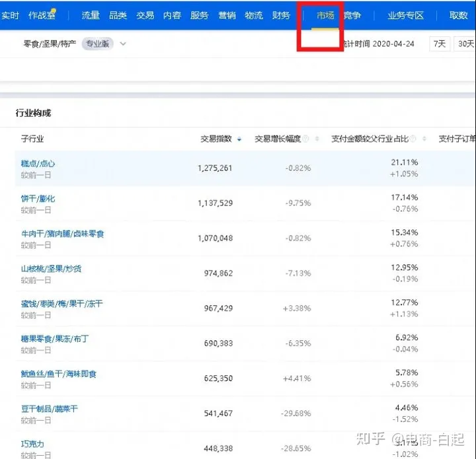Select the 市场 tab
The image size is (476, 459).
coord(325,15)
